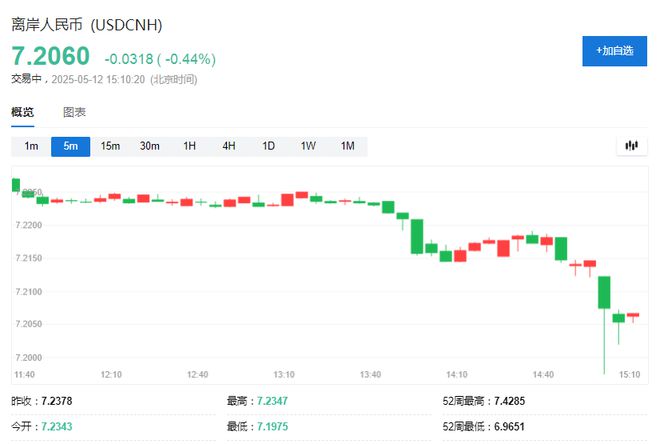Screen dimensions: 660x444
Task: Select the 1m timeframe
Action: pyautogui.click(x=31, y=146)
